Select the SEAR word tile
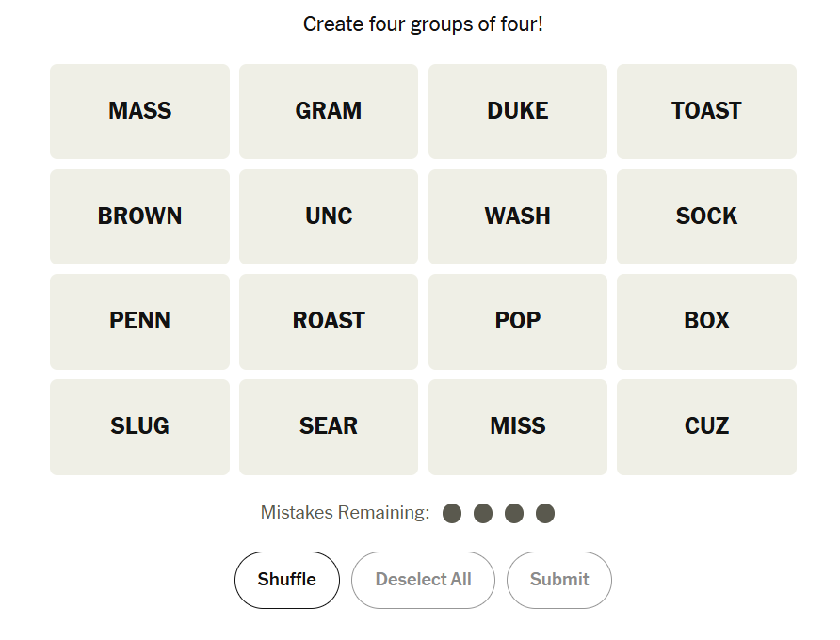The image size is (840, 640). tap(329, 426)
